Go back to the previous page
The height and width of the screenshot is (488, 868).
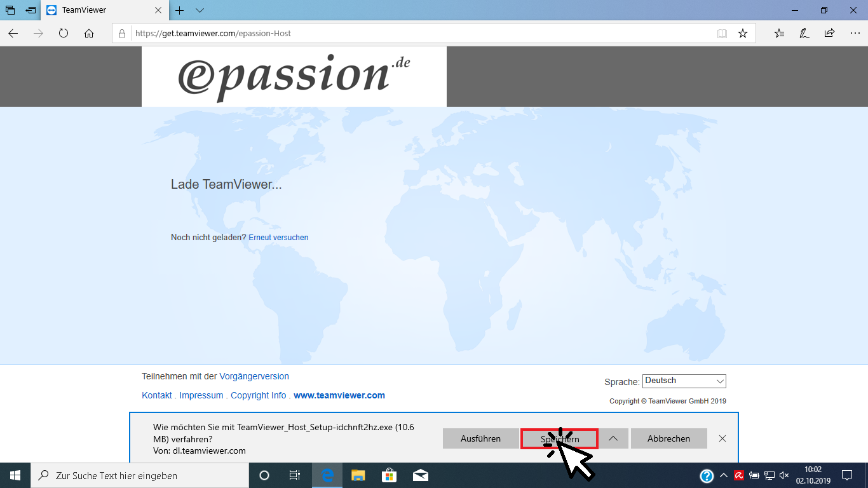pos(13,33)
